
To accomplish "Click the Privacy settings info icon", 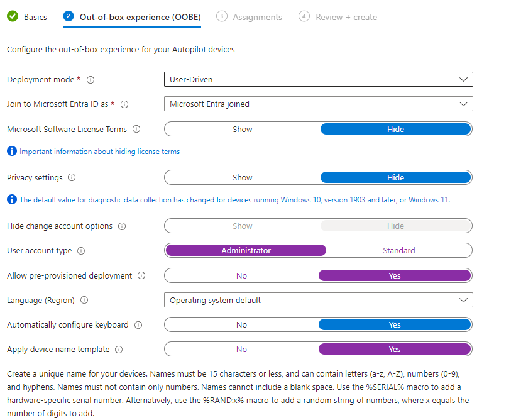I will (x=72, y=178).
